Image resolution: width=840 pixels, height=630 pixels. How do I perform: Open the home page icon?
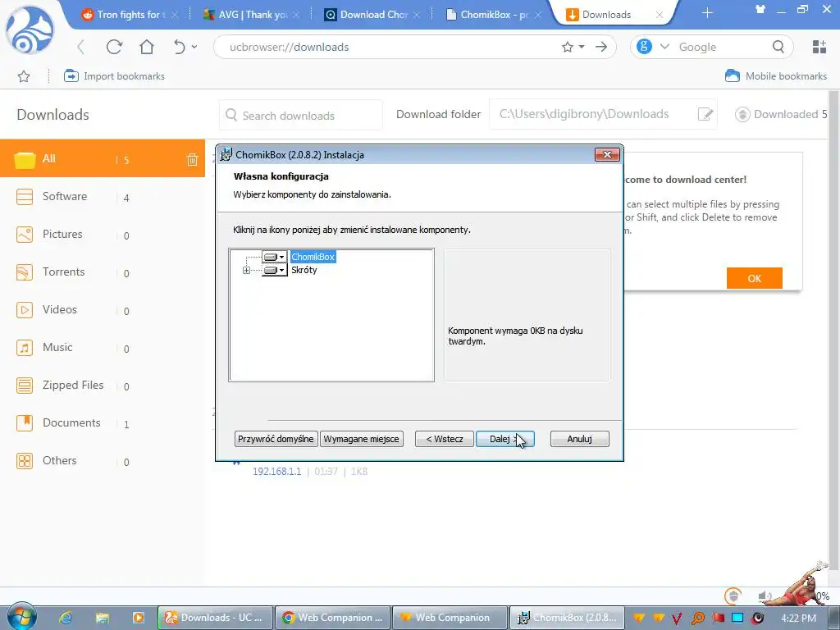(147, 47)
